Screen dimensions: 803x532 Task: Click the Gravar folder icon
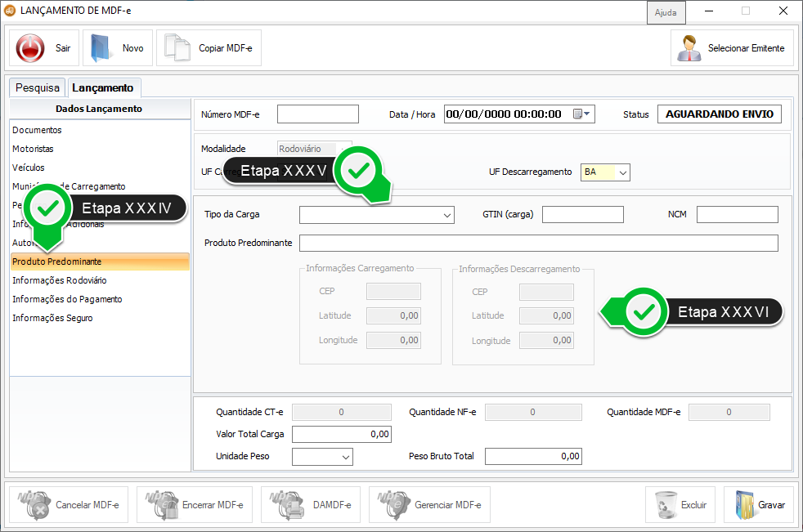(x=744, y=505)
